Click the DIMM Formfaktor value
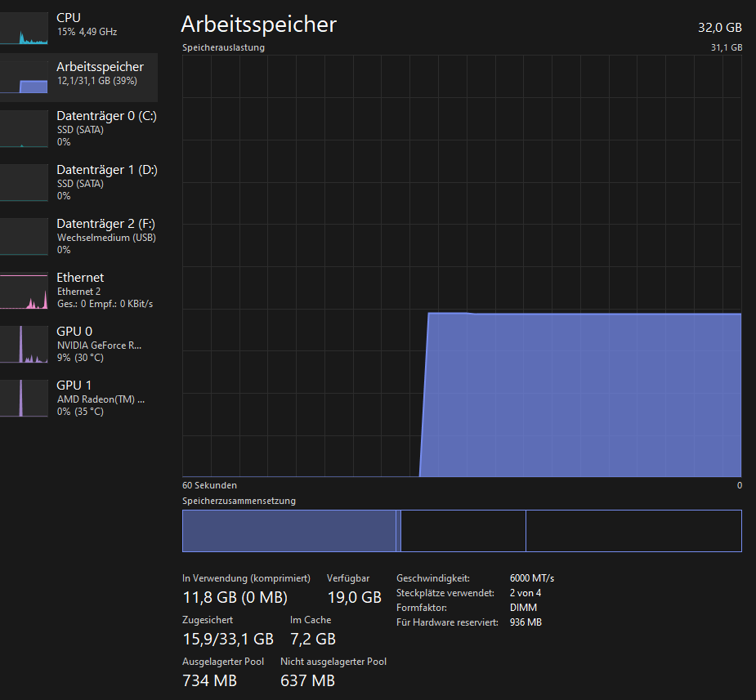 click(x=523, y=608)
